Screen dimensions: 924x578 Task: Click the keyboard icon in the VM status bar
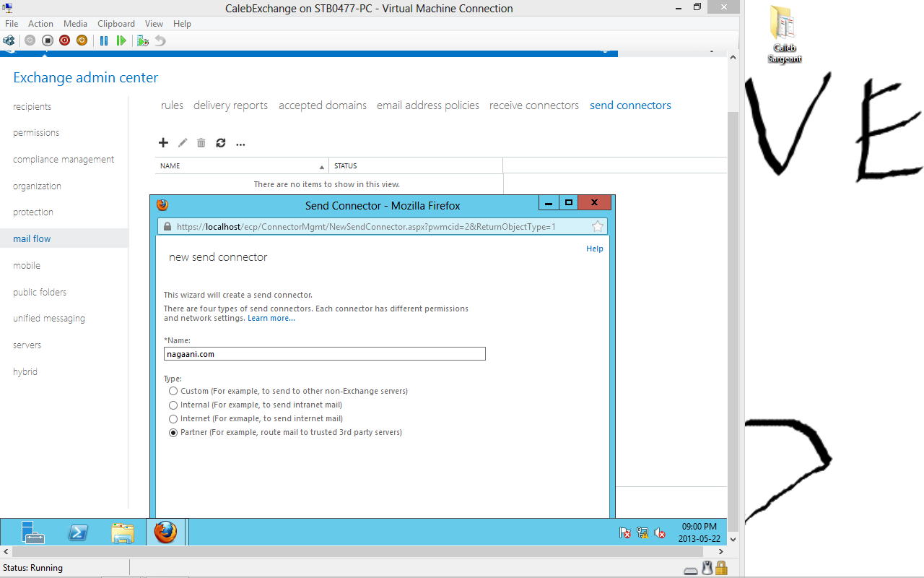692,570
